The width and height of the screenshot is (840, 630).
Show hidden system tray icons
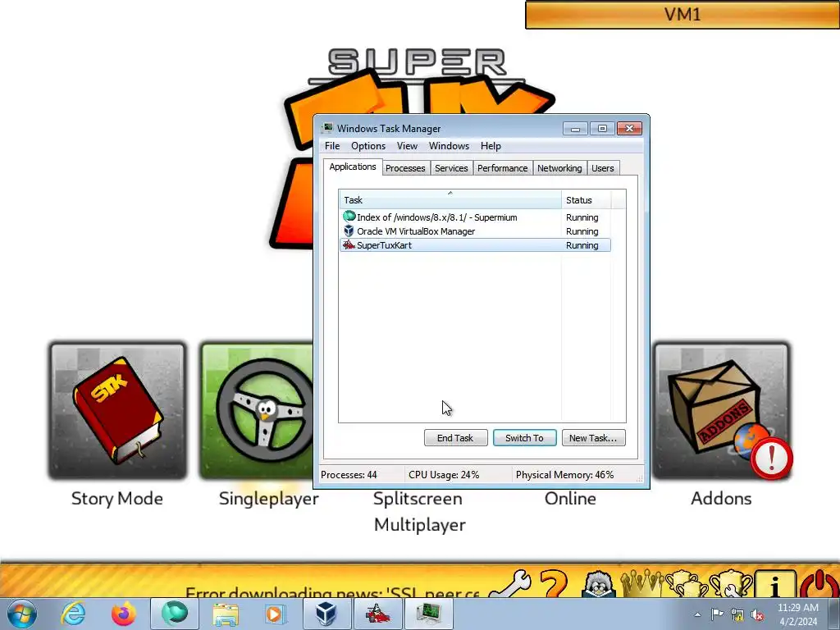tap(697, 614)
